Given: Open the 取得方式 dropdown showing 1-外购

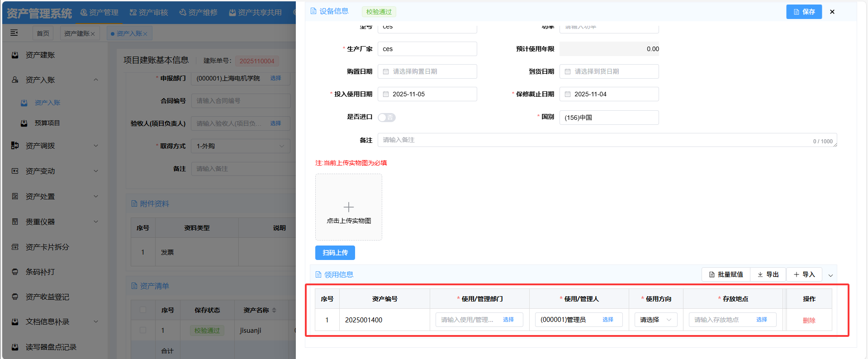Looking at the screenshot, I should (240, 146).
